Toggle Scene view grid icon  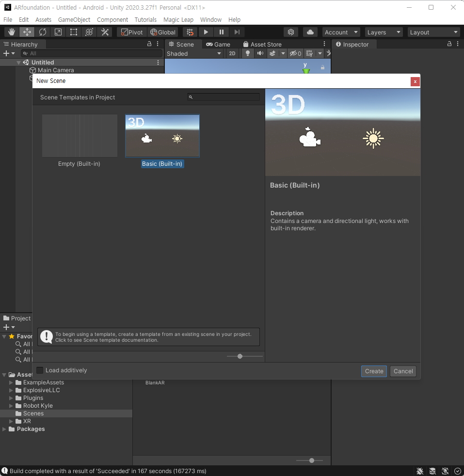[x=309, y=53]
